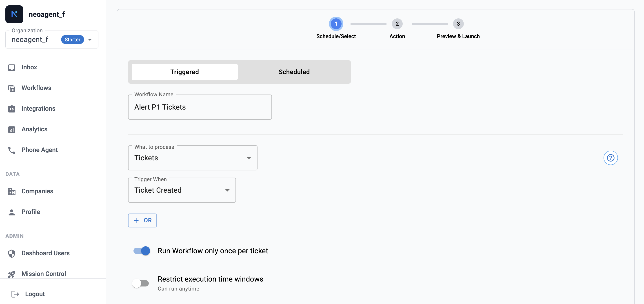
Task: Select the Companies data icon
Action: pos(12,192)
